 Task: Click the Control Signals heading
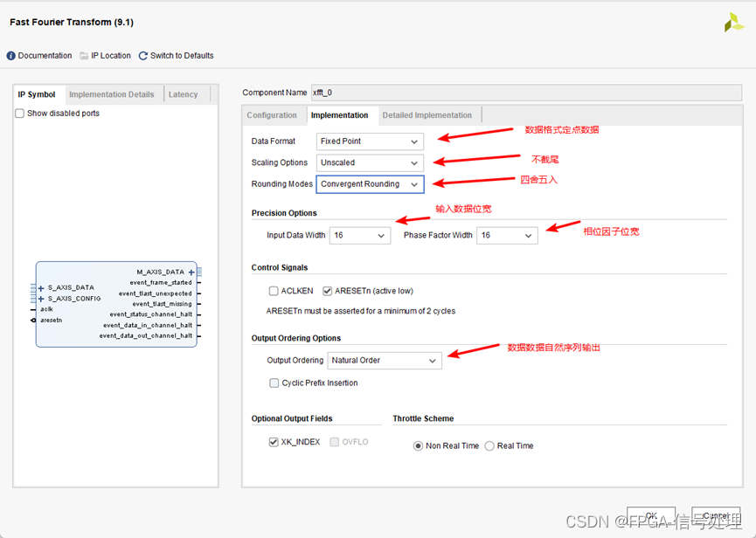[280, 267]
